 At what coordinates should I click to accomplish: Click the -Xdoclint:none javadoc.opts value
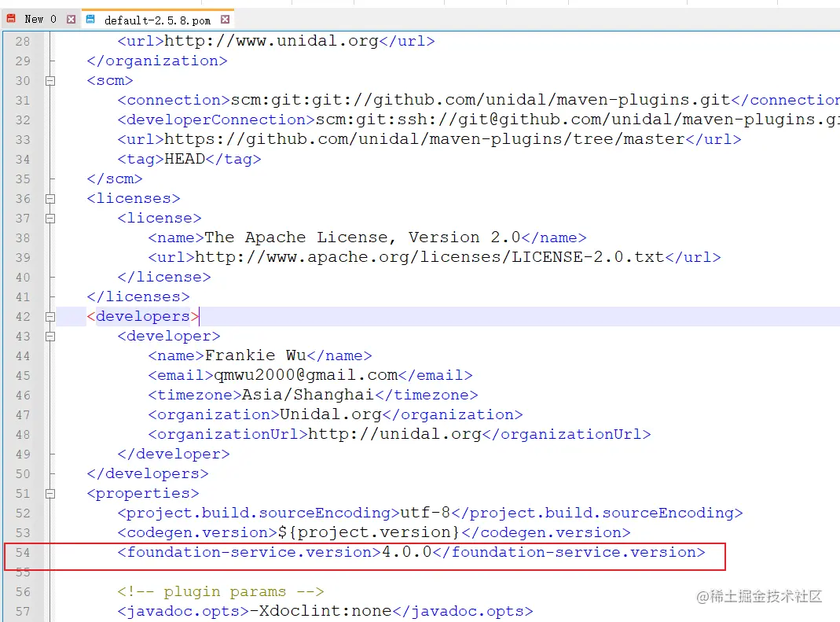tap(321, 611)
